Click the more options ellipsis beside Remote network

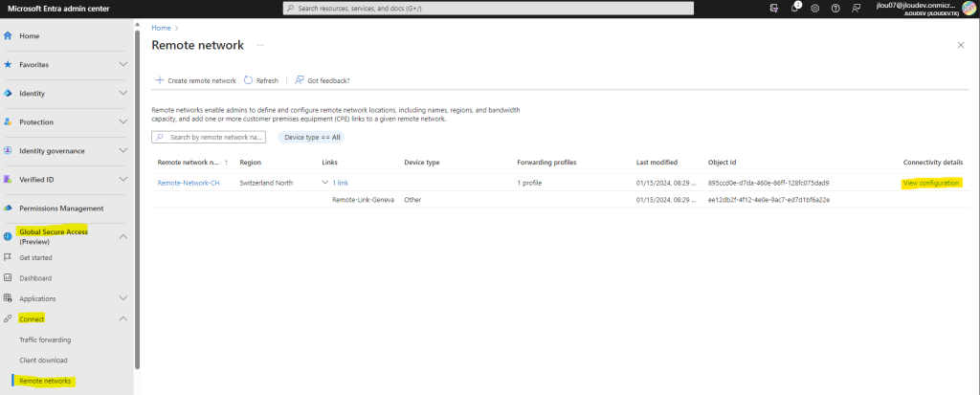coord(260,46)
